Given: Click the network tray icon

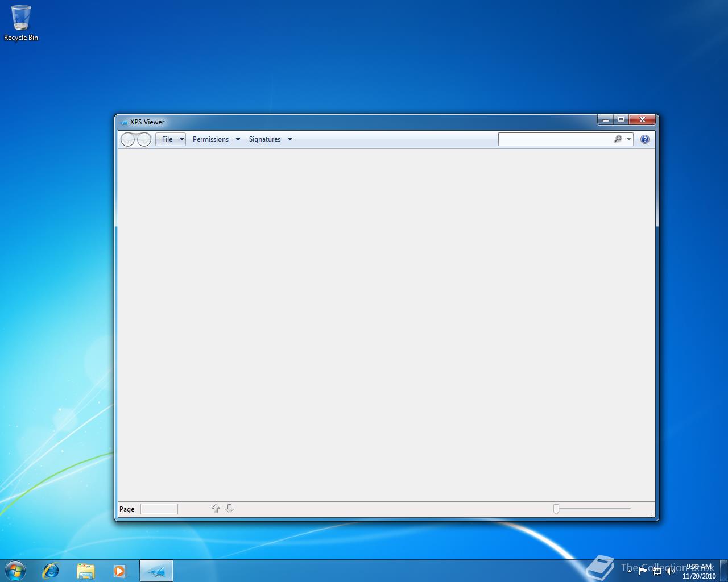Looking at the screenshot, I should (x=657, y=571).
